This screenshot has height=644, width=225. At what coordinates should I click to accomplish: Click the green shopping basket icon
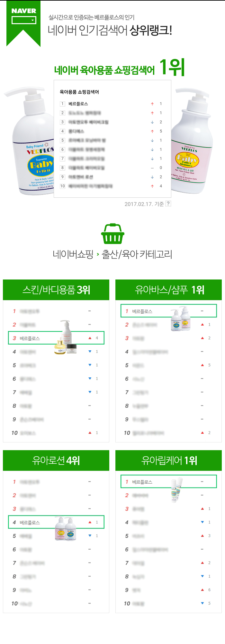(113, 234)
